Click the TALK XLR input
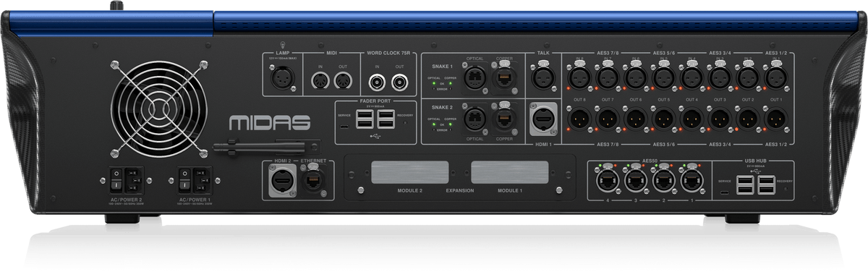This screenshot has width=868, height=272. click(x=543, y=77)
